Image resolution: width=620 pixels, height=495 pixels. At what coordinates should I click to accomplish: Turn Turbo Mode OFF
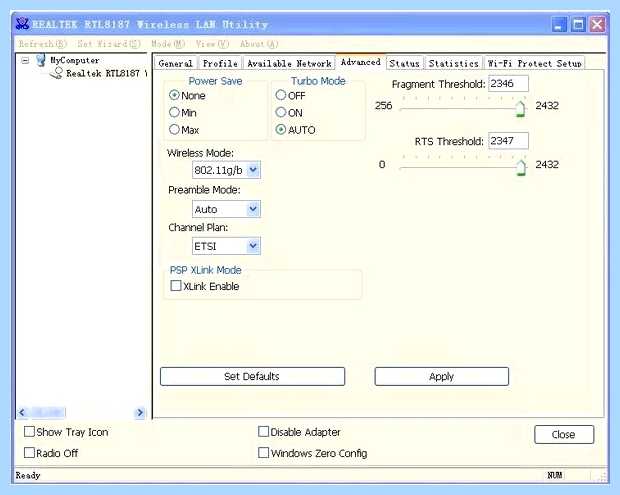[281, 95]
